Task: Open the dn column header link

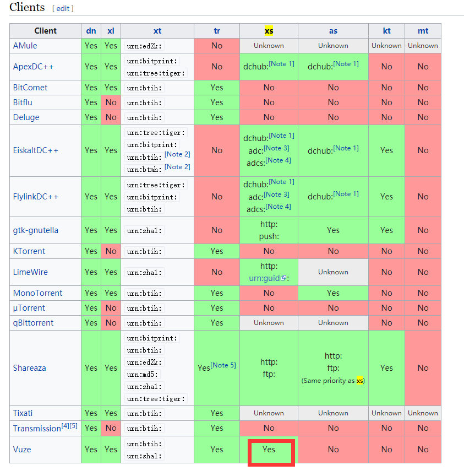Action: click(x=91, y=31)
